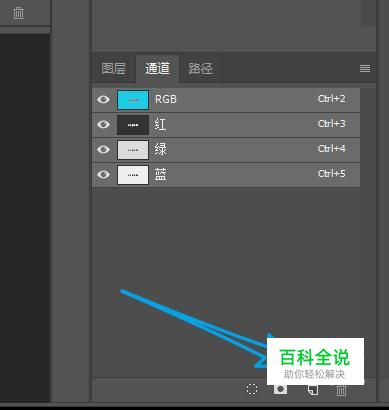Screen dimensions: 389x410
Task: Select the 红 channel name
Action: click(x=160, y=124)
